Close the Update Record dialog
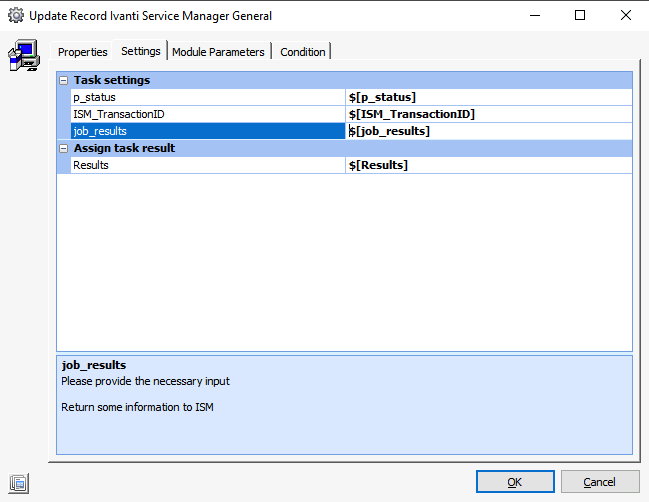 tap(625, 15)
